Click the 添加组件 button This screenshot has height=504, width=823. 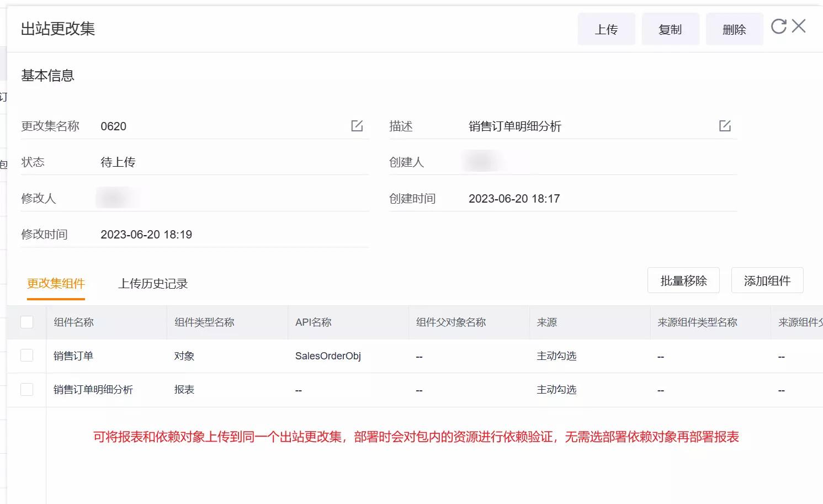[767, 280]
